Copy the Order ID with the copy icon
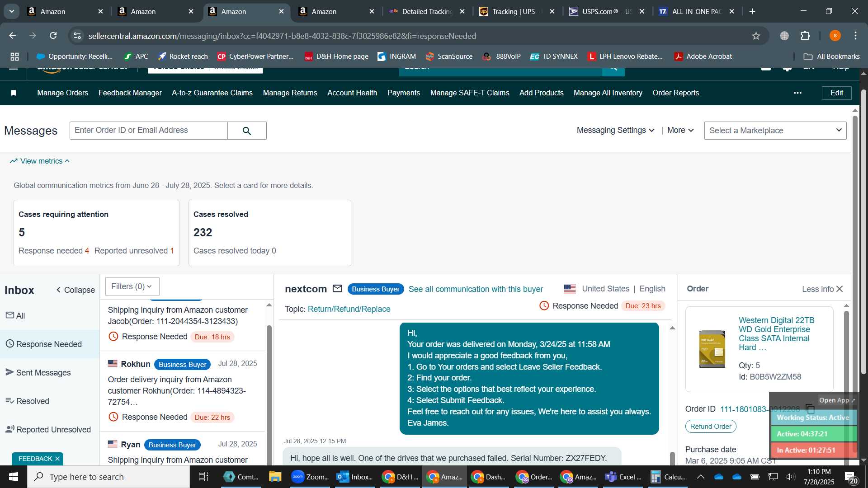 [810, 409]
